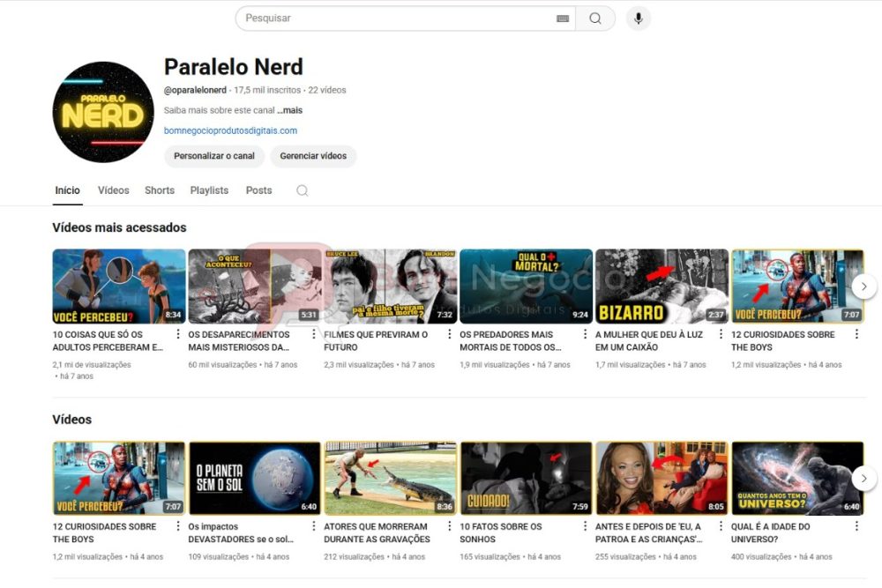Click 10 FATOS SOBRE OS SONHOS title
882x588 pixels.
(x=501, y=533)
